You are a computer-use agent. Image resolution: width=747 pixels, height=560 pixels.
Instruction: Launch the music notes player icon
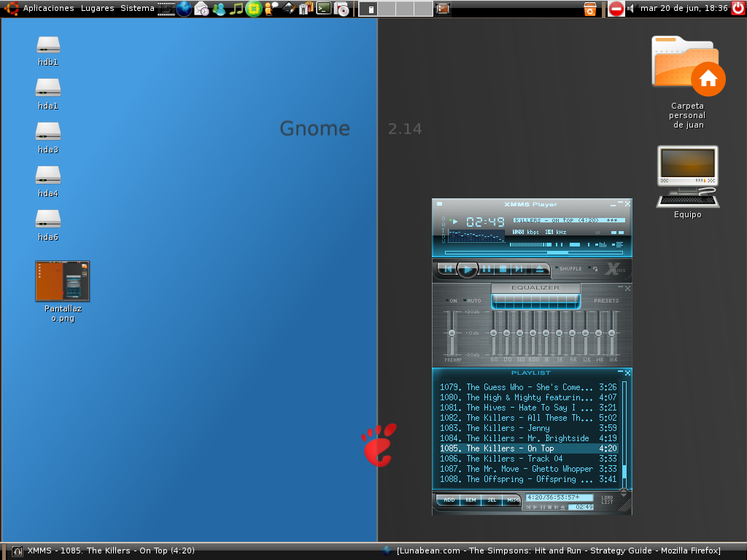click(236, 9)
